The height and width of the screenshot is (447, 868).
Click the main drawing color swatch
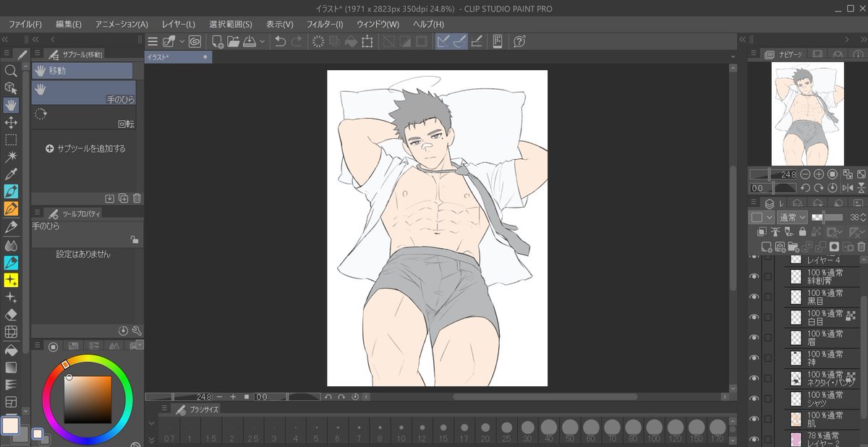[x=11, y=425]
